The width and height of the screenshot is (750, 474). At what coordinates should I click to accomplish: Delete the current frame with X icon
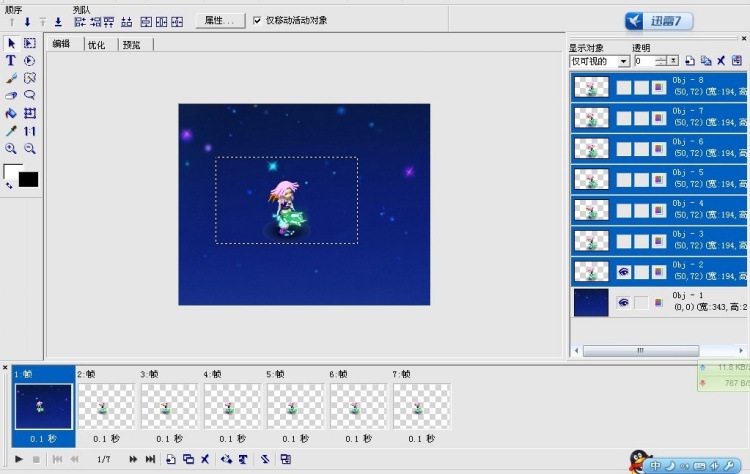[205, 459]
